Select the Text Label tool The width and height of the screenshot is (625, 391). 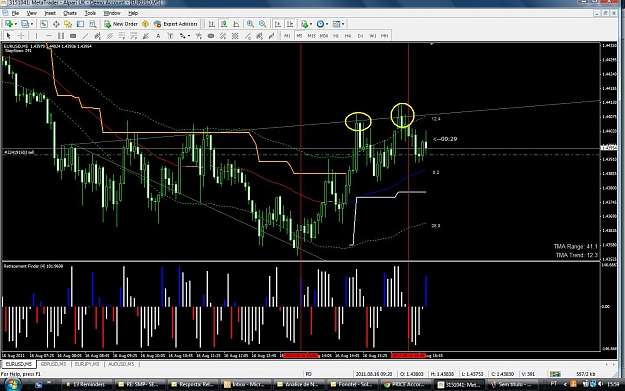tap(170, 36)
